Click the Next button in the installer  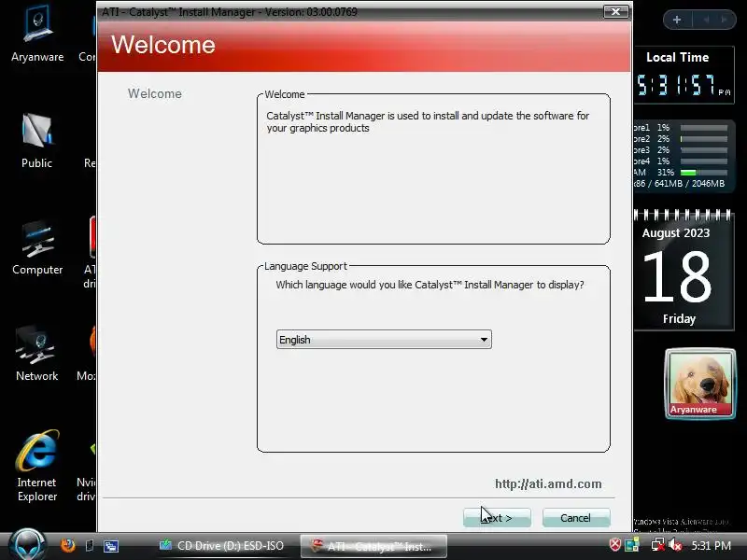(497, 518)
